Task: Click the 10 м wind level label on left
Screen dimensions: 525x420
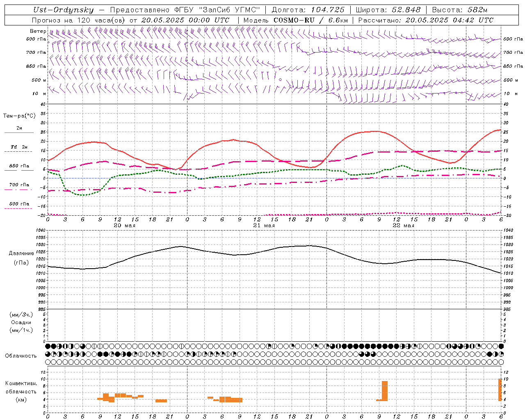Action: (x=39, y=94)
